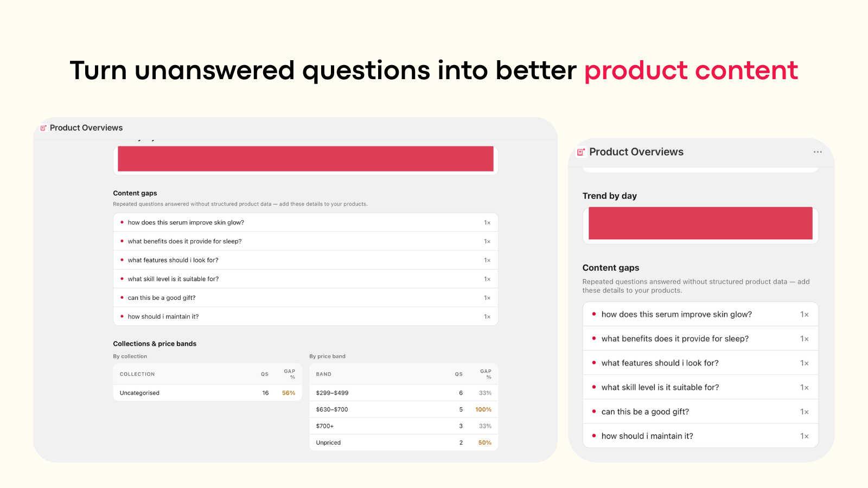Click the 56% gap value for Uncategorised

coord(289,393)
